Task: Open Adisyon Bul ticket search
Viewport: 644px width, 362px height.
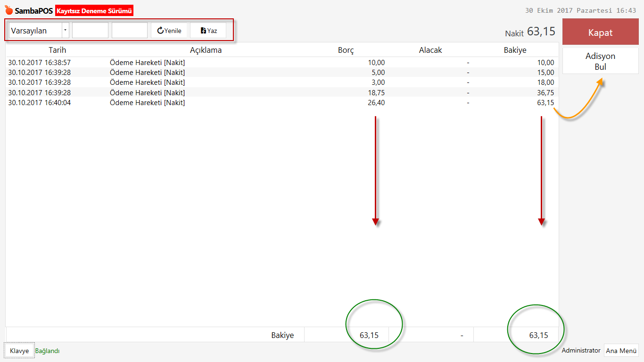Action: point(600,61)
